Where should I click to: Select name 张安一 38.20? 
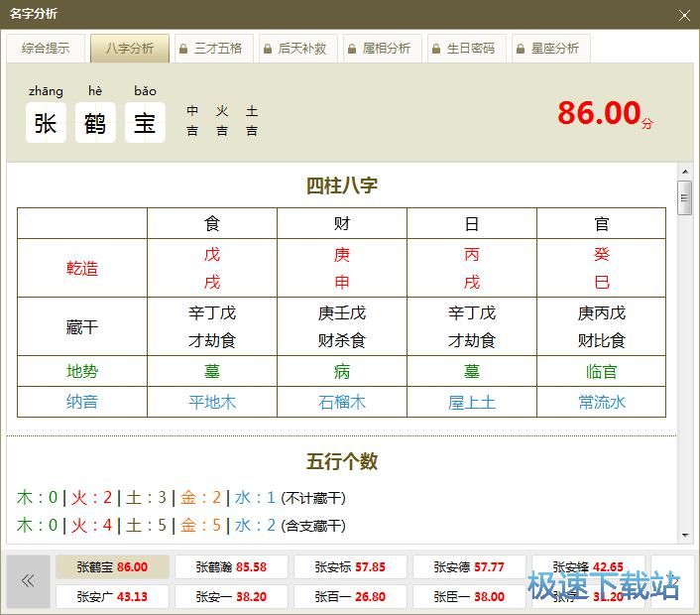(x=231, y=596)
